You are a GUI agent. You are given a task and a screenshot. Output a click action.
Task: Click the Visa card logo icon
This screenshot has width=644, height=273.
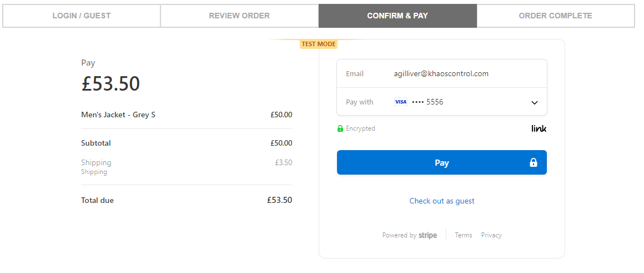pos(400,102)
